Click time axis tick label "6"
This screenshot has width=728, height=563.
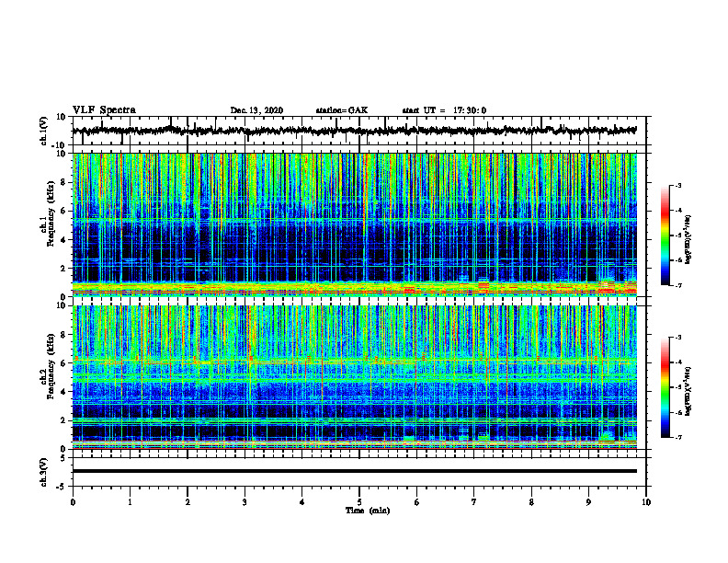pyautogui.click(x=417, y=502)
